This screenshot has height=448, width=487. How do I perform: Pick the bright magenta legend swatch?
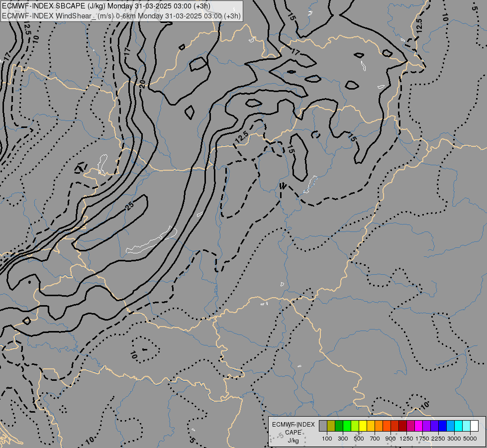coord(418,426)
